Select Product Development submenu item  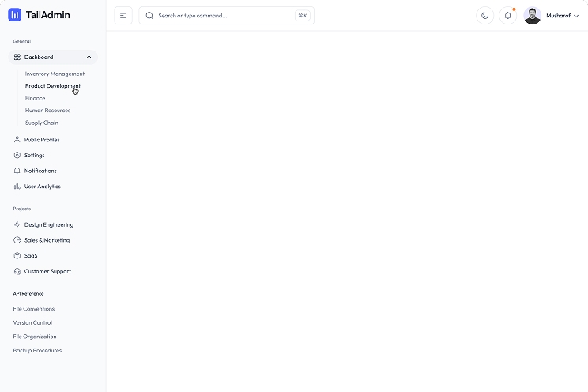point(53,86)
